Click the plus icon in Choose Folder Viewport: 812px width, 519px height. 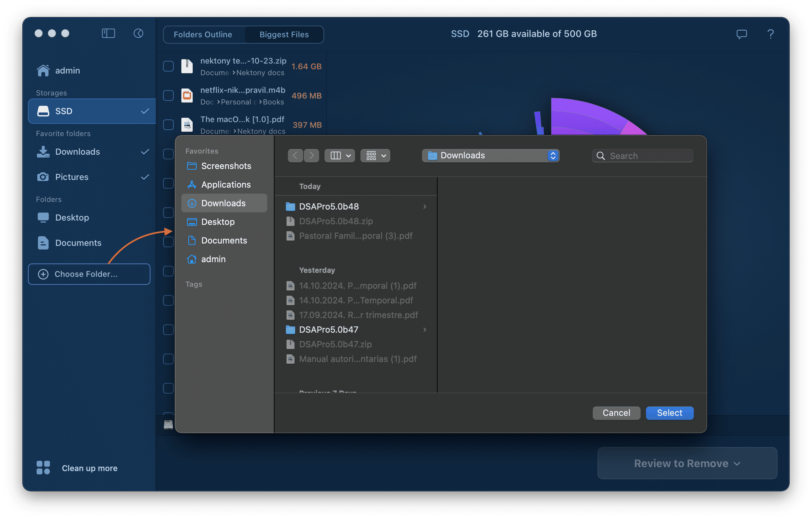tap(43, 274)
